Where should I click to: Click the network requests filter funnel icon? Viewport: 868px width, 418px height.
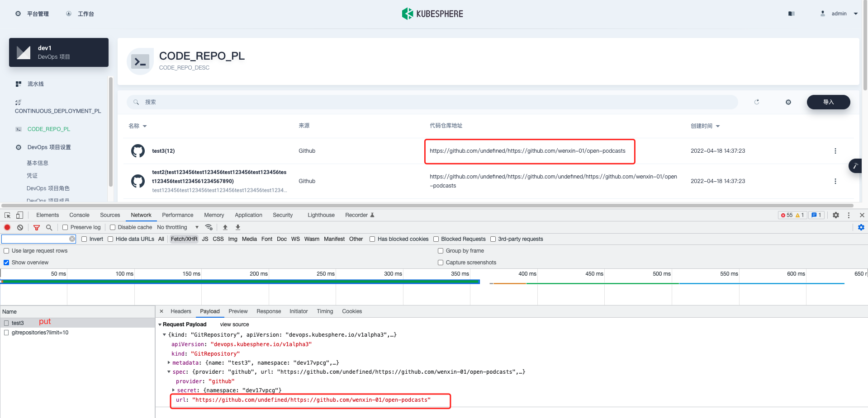(36, 227)
